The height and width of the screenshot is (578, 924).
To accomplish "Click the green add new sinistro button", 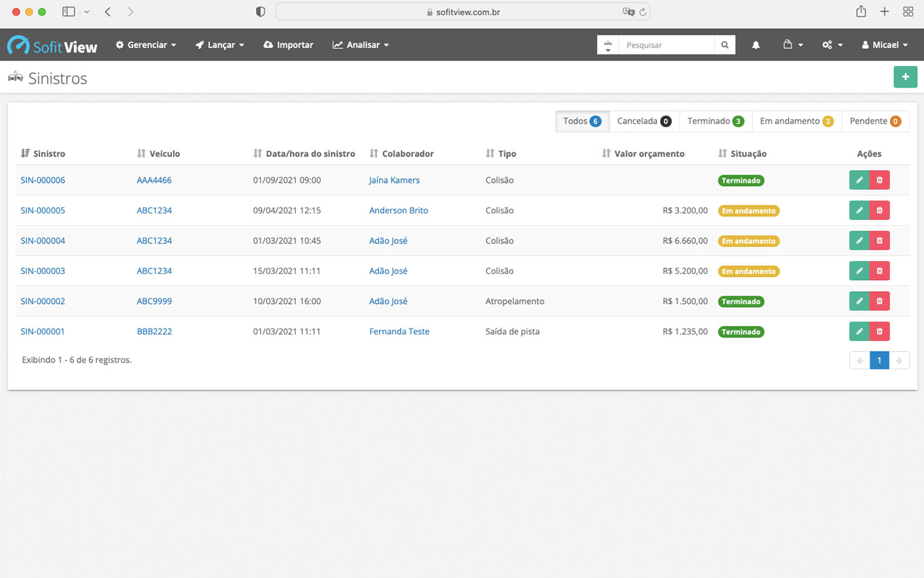I will click(x=905, y=78).
